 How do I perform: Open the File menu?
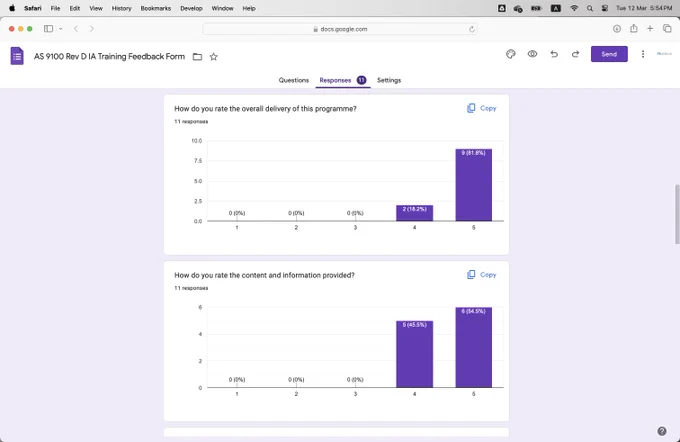click(56, 8)
